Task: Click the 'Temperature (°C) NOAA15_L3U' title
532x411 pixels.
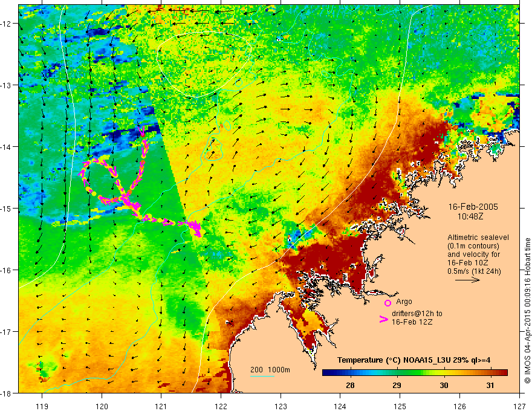Action: click(394, 360)
